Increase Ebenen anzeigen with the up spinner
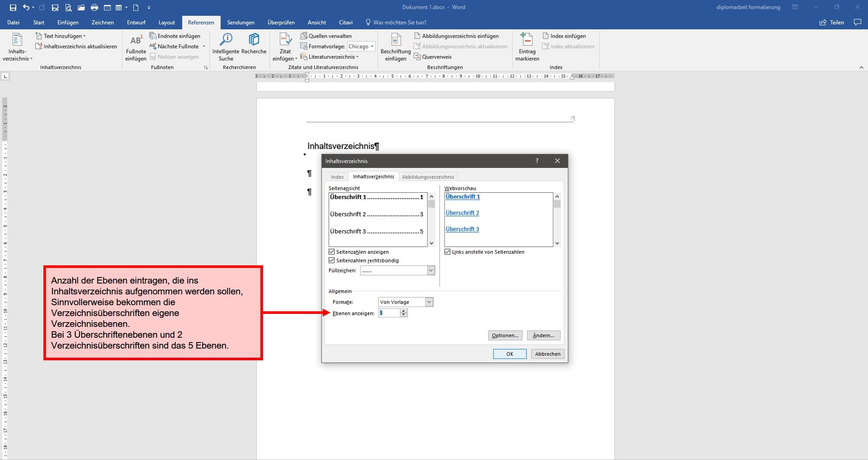Viewport: 868px width, 460px height. [x=404, y=311]
